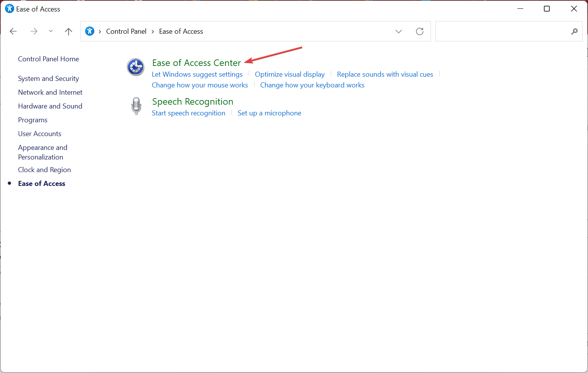Click Change how your mouse works
Image resolution: width=588 pixels, height=373 pixels.
click(200, 85)
